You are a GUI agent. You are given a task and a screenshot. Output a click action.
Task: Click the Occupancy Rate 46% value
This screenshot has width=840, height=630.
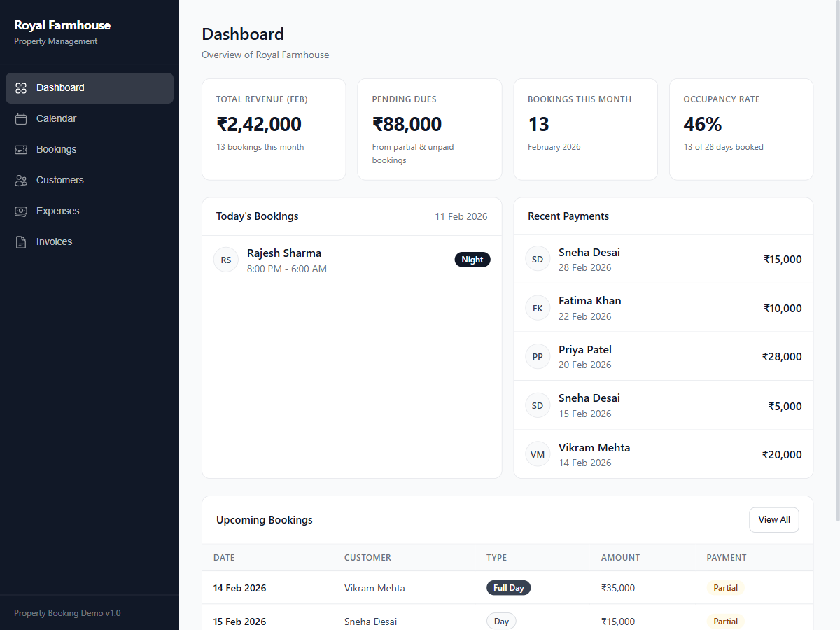point(703,125)
